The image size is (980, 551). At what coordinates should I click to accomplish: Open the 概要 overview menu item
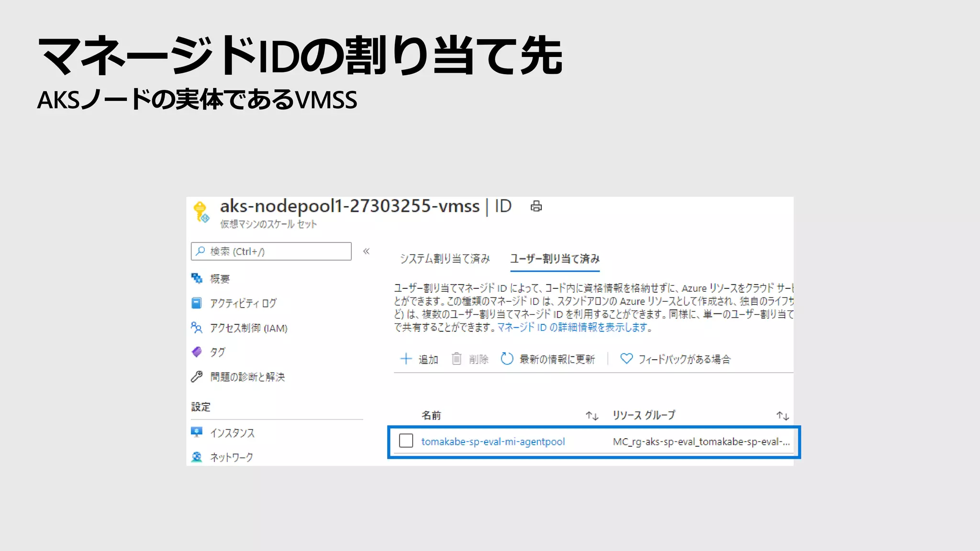pos(220,278)
